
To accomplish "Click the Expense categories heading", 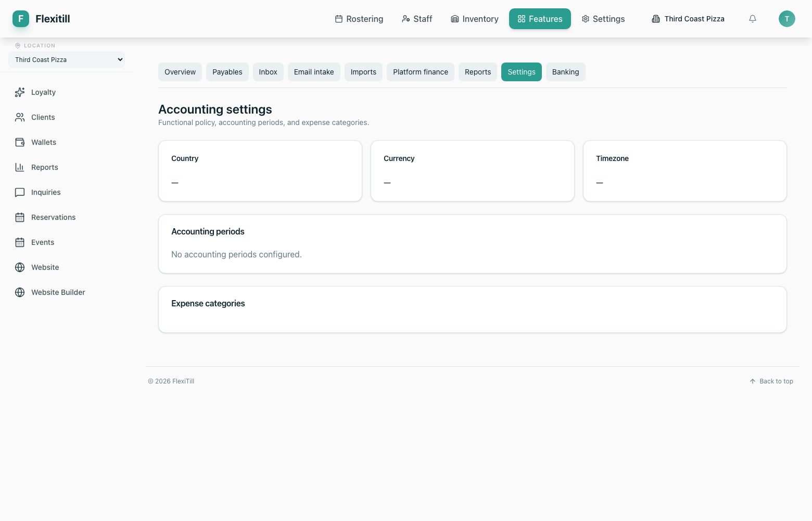I will click(x=208, y=303).
